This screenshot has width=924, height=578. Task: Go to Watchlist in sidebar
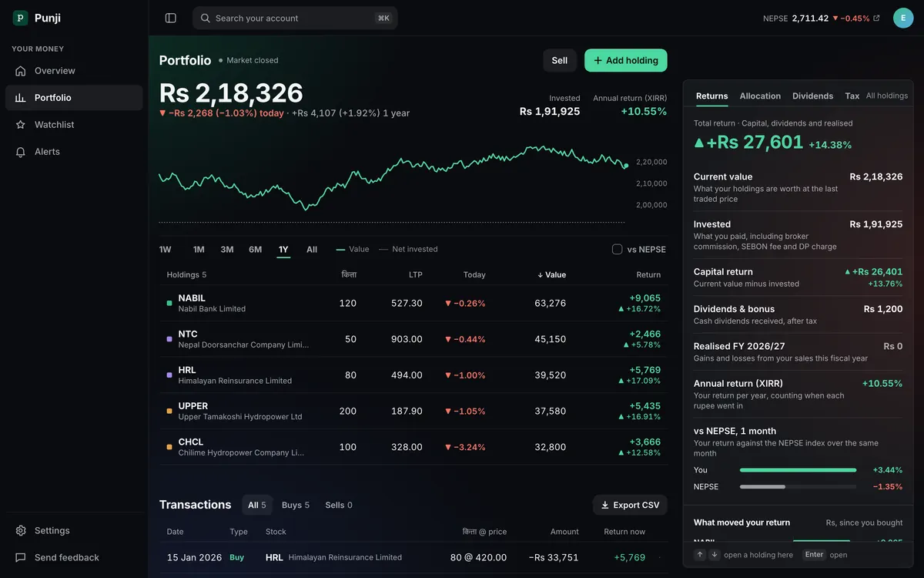point(74,125)
